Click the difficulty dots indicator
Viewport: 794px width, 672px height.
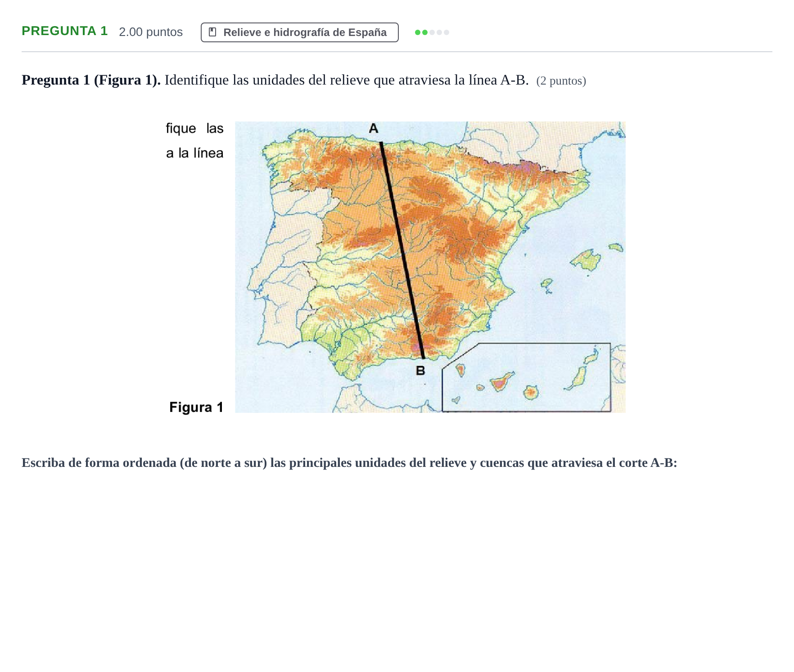[432, 32]
